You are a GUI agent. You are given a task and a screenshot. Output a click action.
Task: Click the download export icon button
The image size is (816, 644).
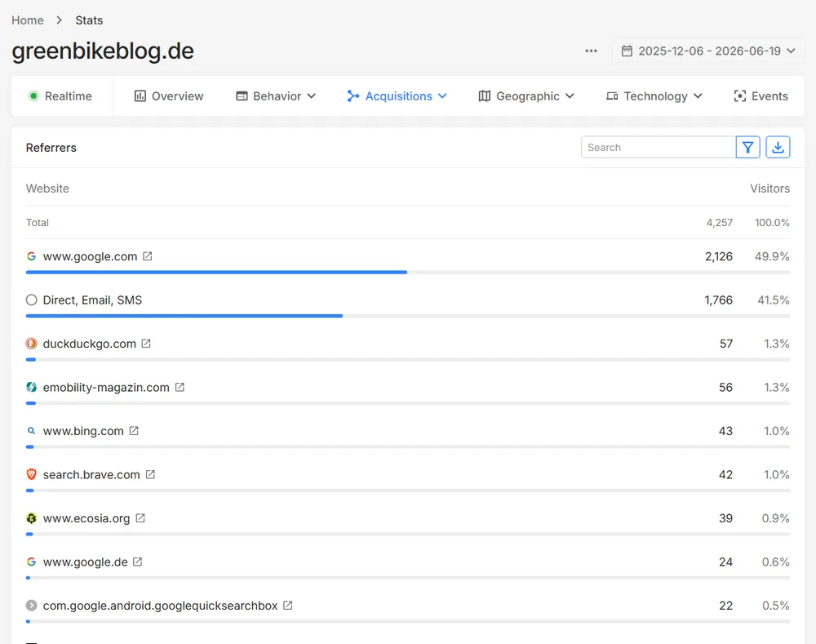[778, 148]
